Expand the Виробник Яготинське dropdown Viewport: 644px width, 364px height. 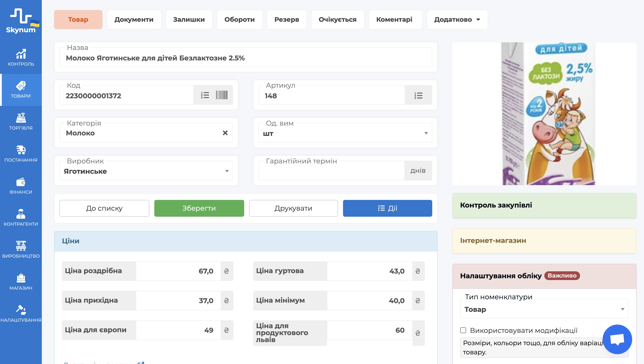point(146,171)
